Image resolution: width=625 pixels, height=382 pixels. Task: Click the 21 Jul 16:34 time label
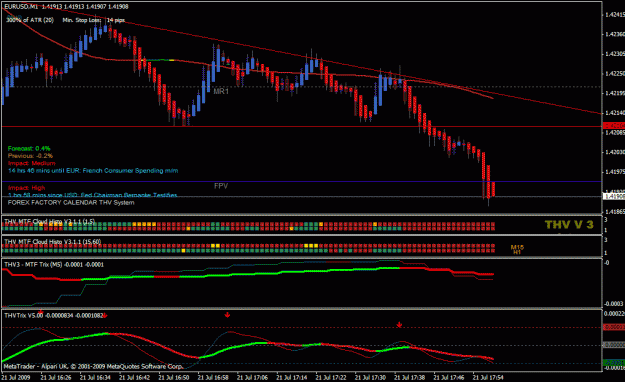95,377
